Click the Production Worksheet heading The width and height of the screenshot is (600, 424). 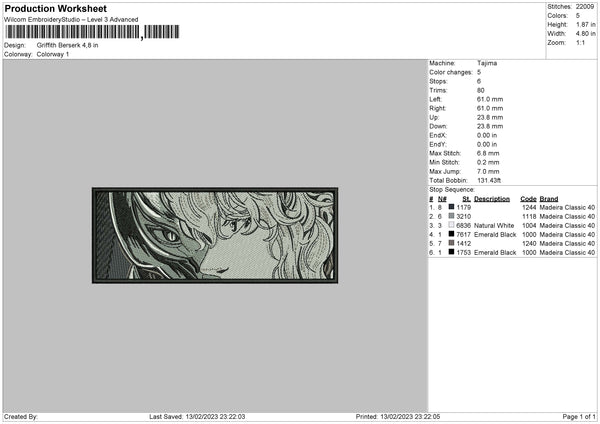point(55,8)
